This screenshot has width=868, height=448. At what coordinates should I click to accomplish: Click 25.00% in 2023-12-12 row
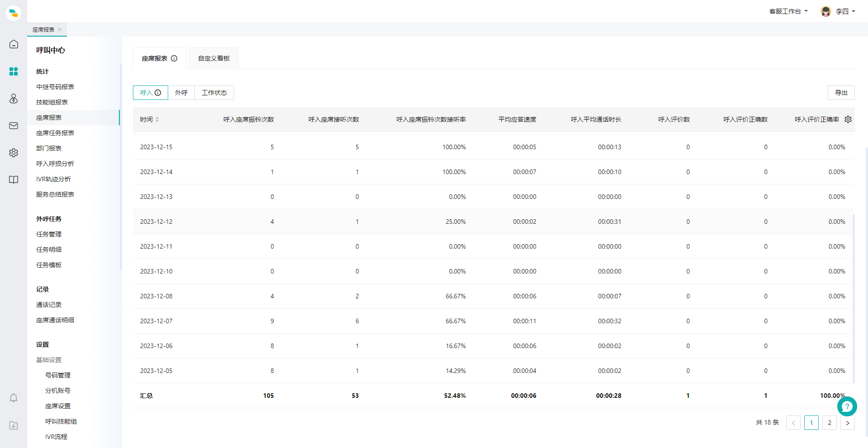[456, 222]
